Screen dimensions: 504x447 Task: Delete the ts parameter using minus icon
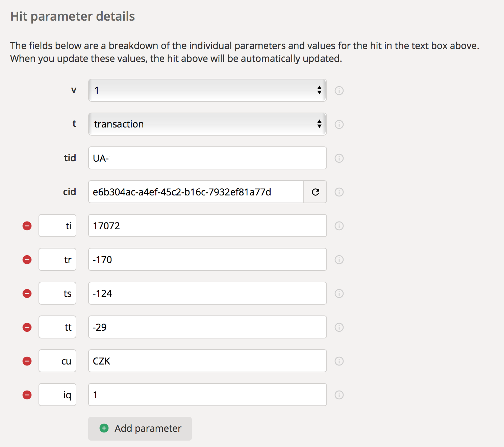[27, 293]
